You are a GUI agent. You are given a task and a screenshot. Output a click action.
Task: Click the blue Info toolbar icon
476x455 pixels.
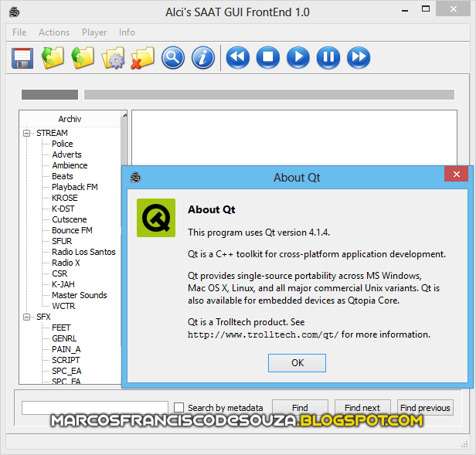click(x=203, y=58)
